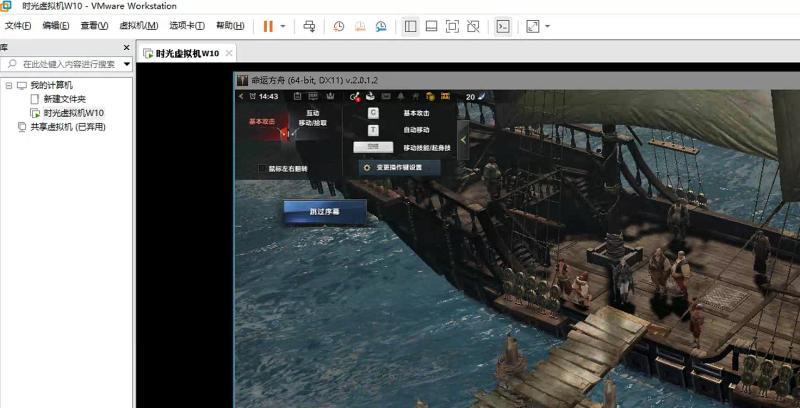Screen dimensions: 800x408
Task: Click the Send Ctrl+Alt+Del toolbar icon
Action: 309,27
